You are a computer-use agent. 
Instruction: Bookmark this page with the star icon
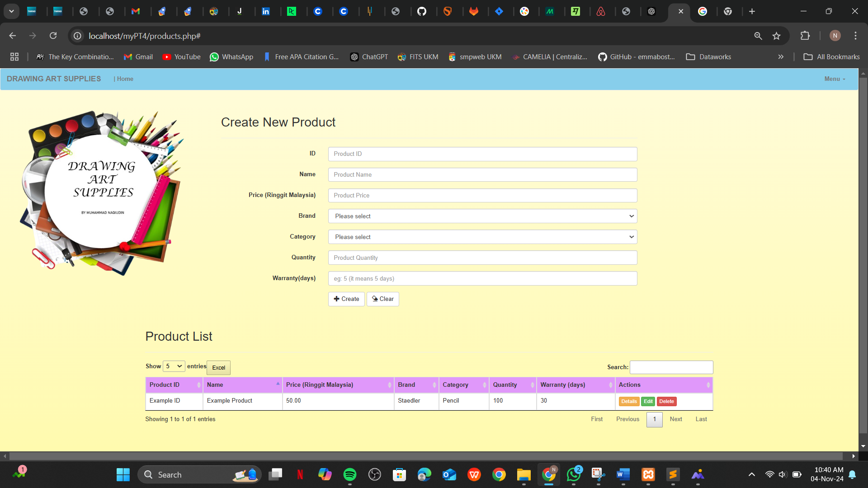[x=776, y=36]
